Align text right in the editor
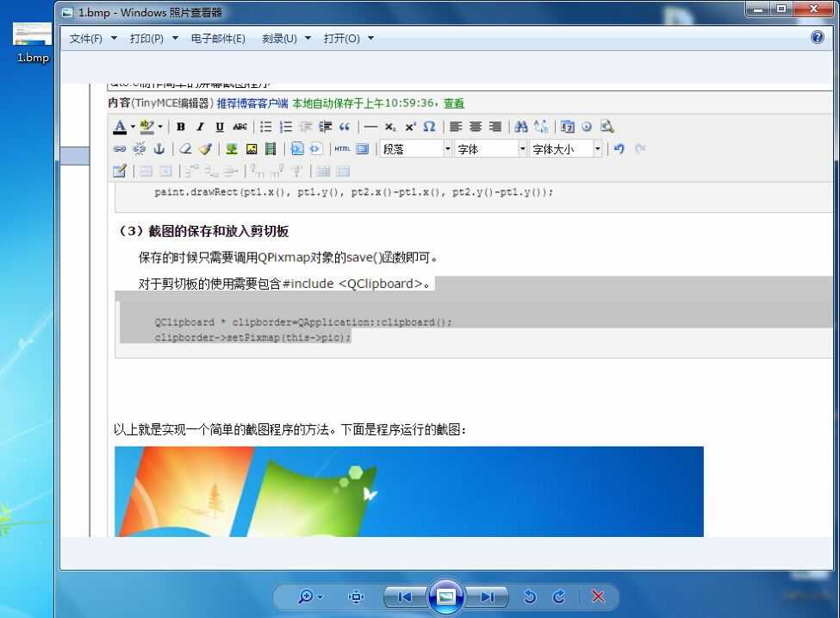The height and width of the screenshot is (618, 840). (495, 127)
